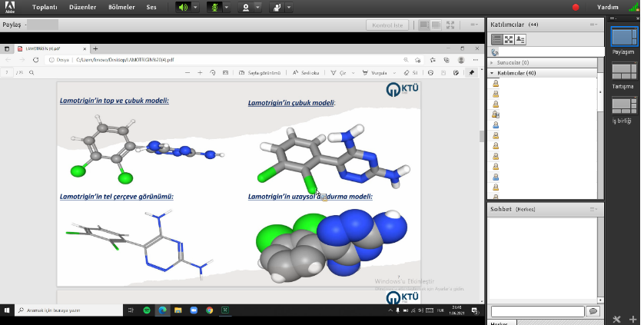
Task: Click the chat message input field
Action: (536, 311)
